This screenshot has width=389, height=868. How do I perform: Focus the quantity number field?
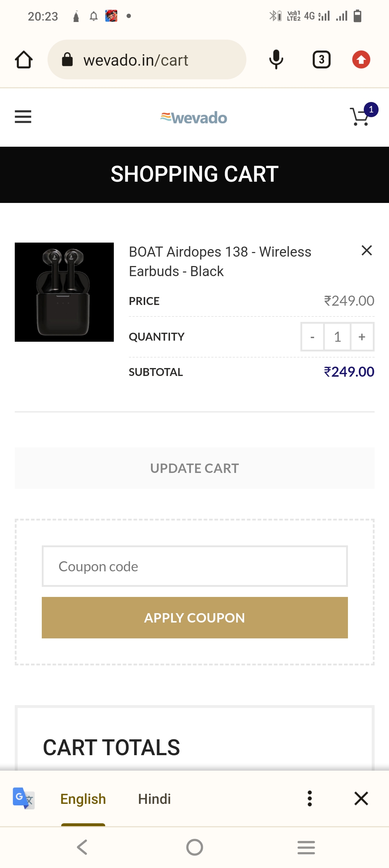click(x=337, y=337)
